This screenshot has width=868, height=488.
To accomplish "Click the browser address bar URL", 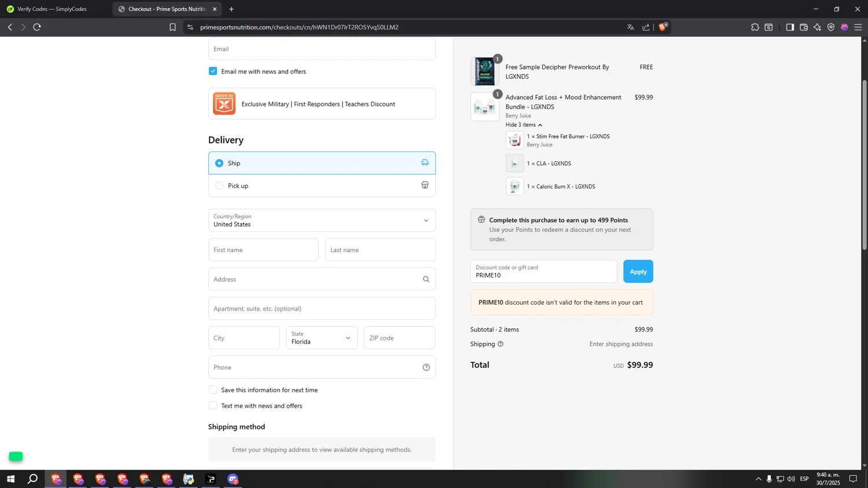I will click(x=299, y=27).
